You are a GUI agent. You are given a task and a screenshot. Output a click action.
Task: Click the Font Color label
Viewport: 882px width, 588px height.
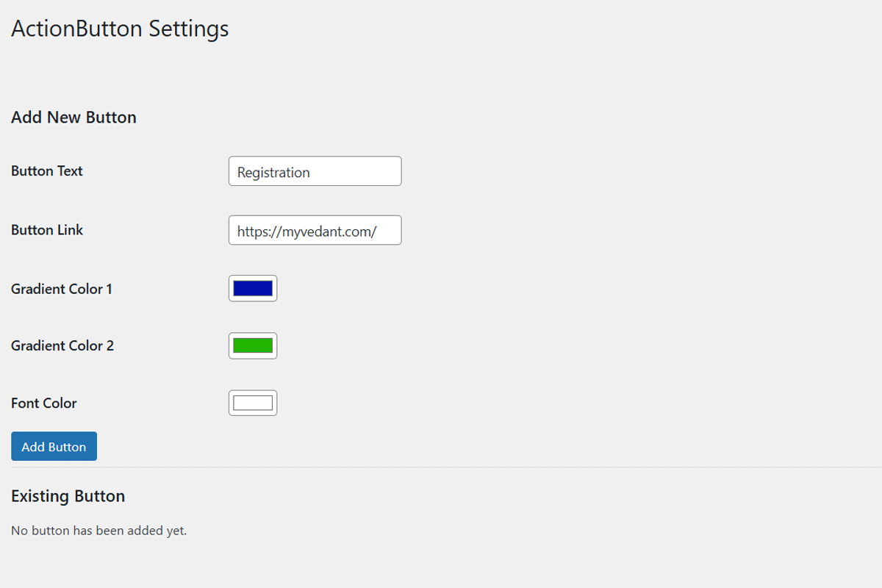(44, 403)
